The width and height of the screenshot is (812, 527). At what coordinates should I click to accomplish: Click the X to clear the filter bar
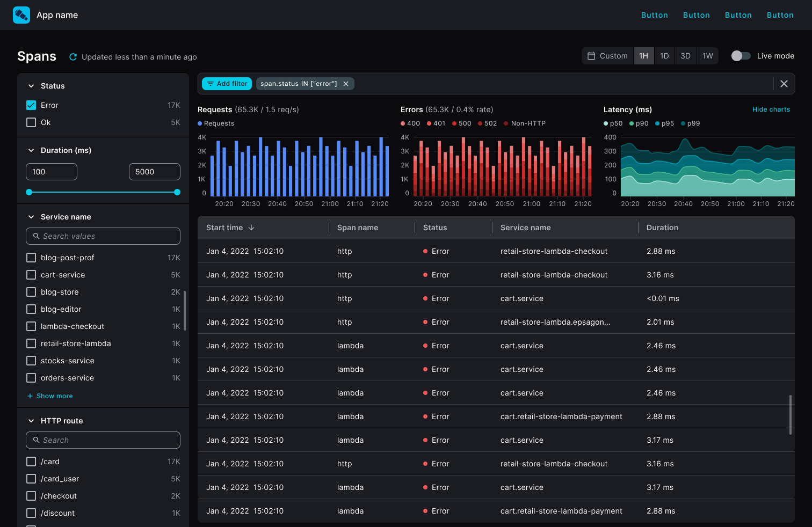[784, 84]
